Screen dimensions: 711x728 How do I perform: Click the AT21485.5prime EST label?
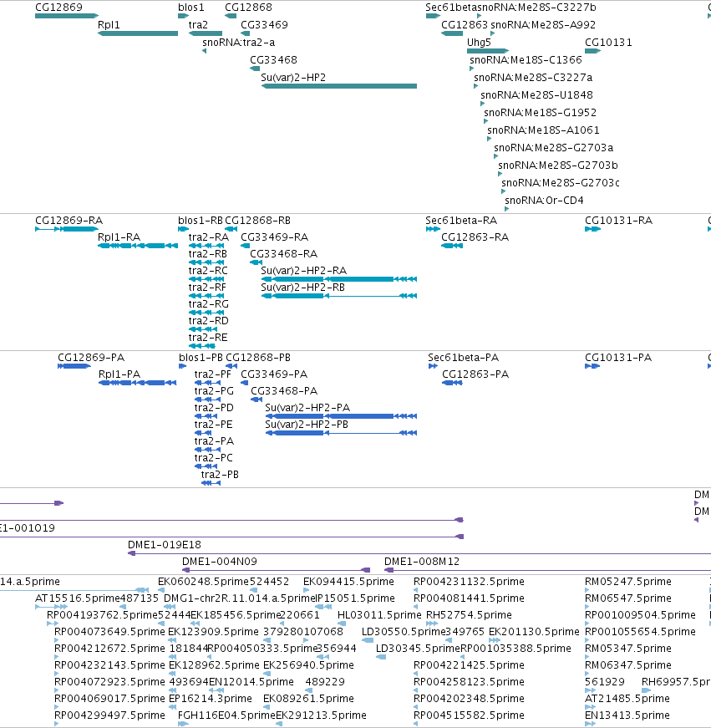tap(627, 698)
